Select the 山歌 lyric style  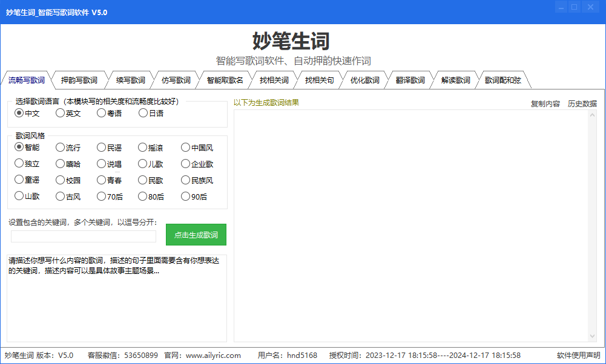27,196
